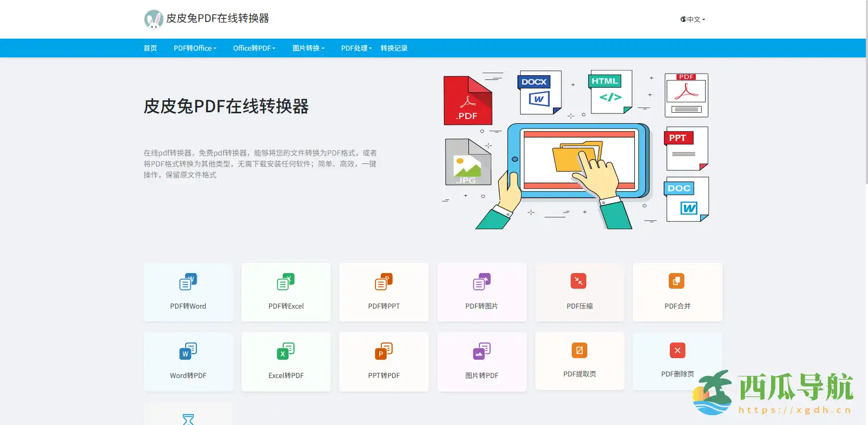The width and height of the screenshot is (868, 425).
Task: Expand the PDF转Office dropdown menu
Action: 195,48
